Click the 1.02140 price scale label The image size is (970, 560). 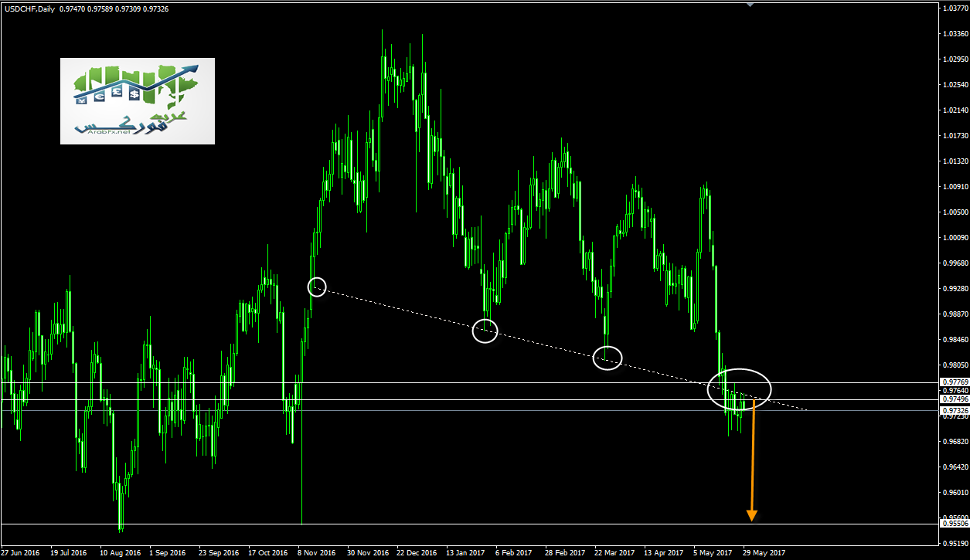(956, 110)
